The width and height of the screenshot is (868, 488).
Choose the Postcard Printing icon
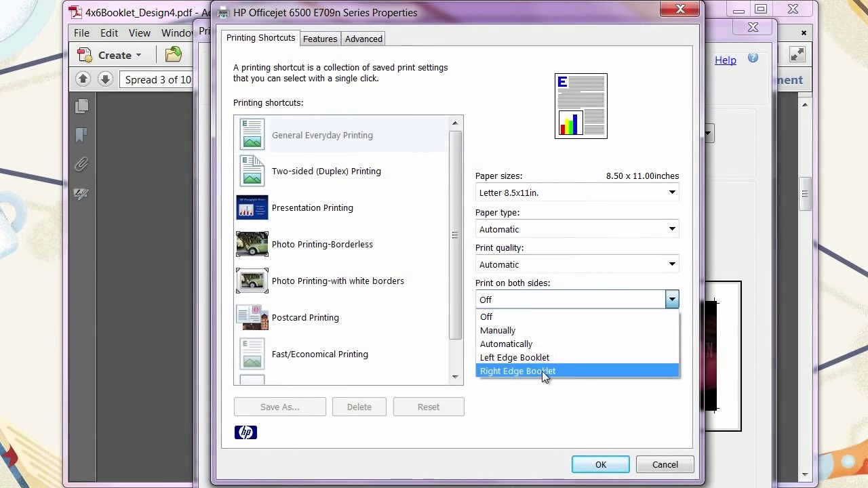[252, 317]
